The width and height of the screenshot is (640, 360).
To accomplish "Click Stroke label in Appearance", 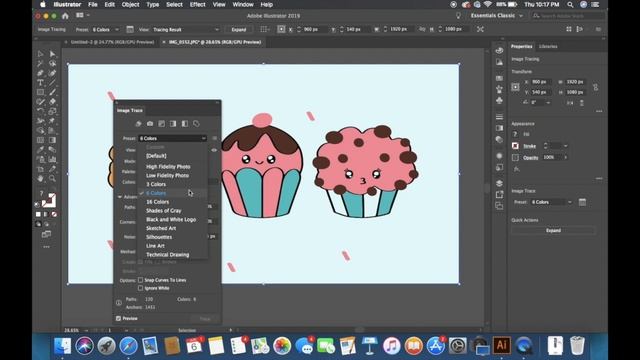I will click(529, 146).
